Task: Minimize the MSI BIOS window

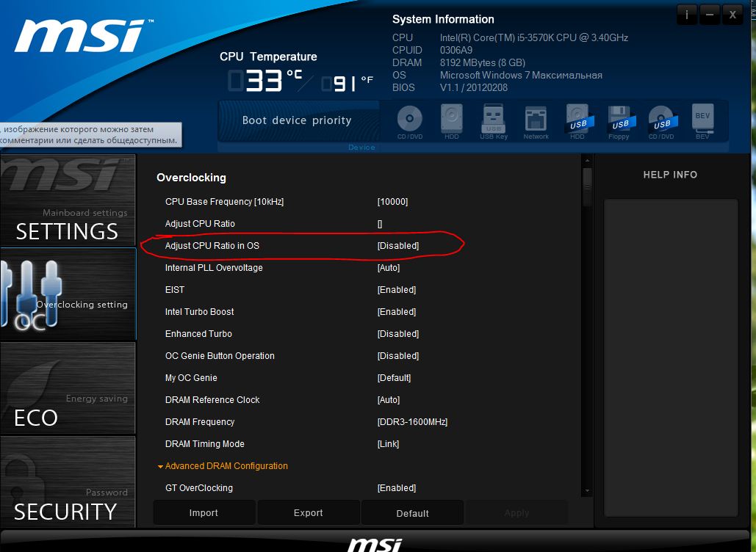Action: coord(709,15)
